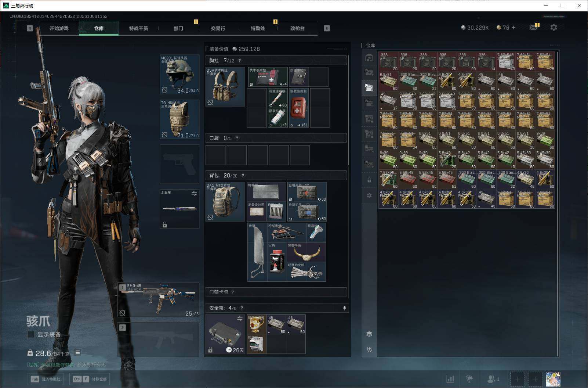Open the 改枪台 tab
This screenshot has width=588, height=388.
click(x=297, y=28)
